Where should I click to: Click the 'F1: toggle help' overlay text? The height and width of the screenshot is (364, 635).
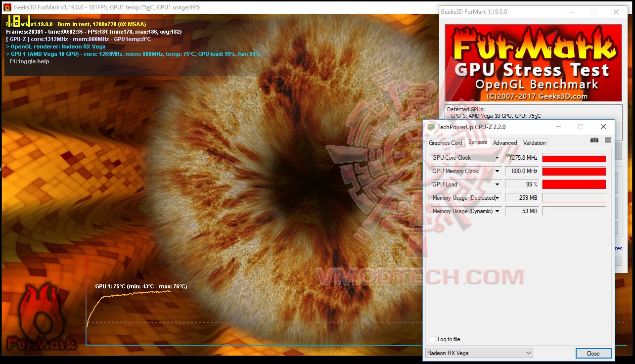[x=28, y=61]
